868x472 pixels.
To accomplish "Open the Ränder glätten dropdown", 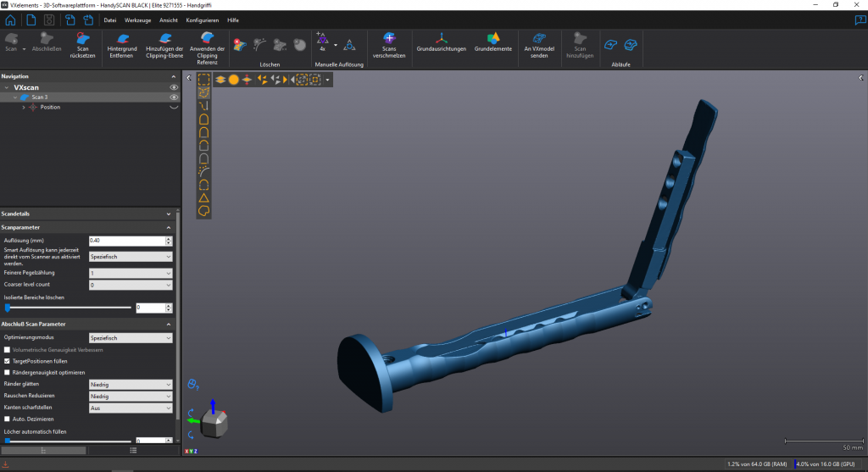I will 131,384.
